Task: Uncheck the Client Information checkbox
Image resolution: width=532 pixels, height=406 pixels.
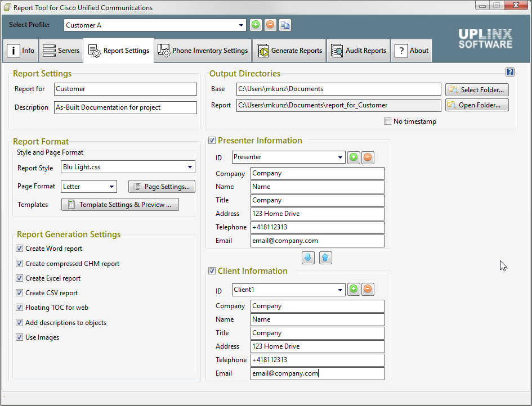Action: [212, 271]
